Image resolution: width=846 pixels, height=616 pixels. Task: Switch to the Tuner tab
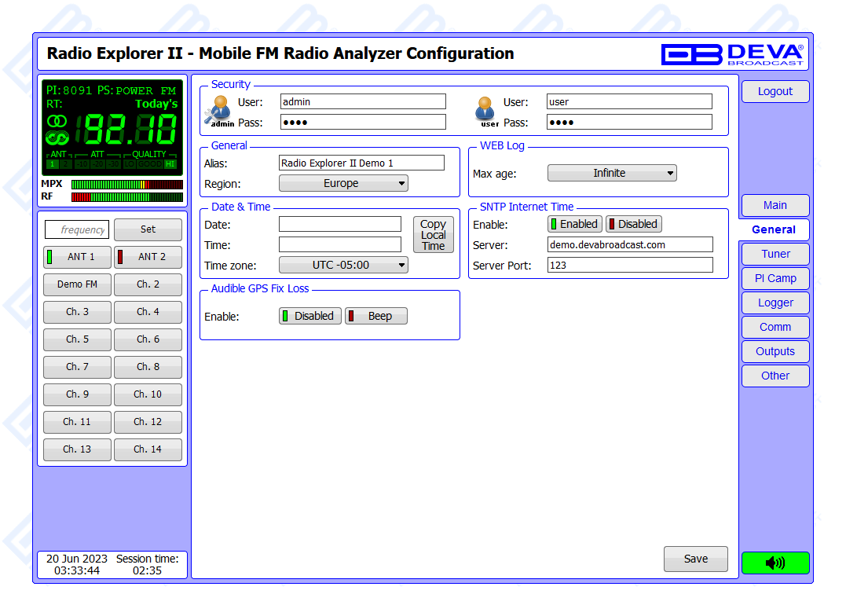pyautogui.click(x=775, y=254)
